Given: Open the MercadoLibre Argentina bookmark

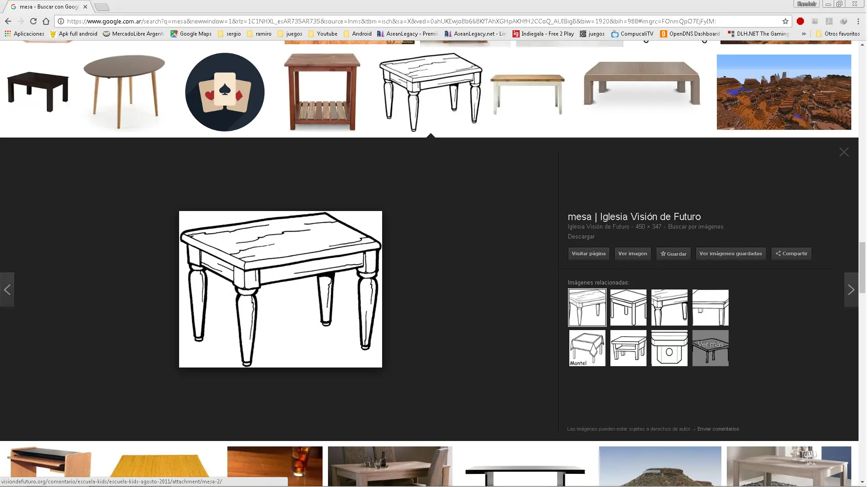Looking at the screenshot, I should [x=134, y=34].
